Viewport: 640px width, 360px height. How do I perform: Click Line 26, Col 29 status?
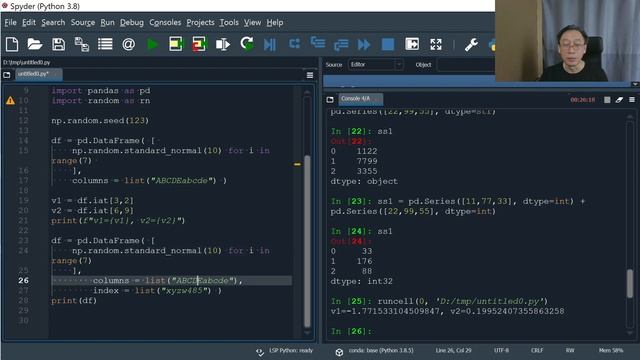[x=453, y=351]
